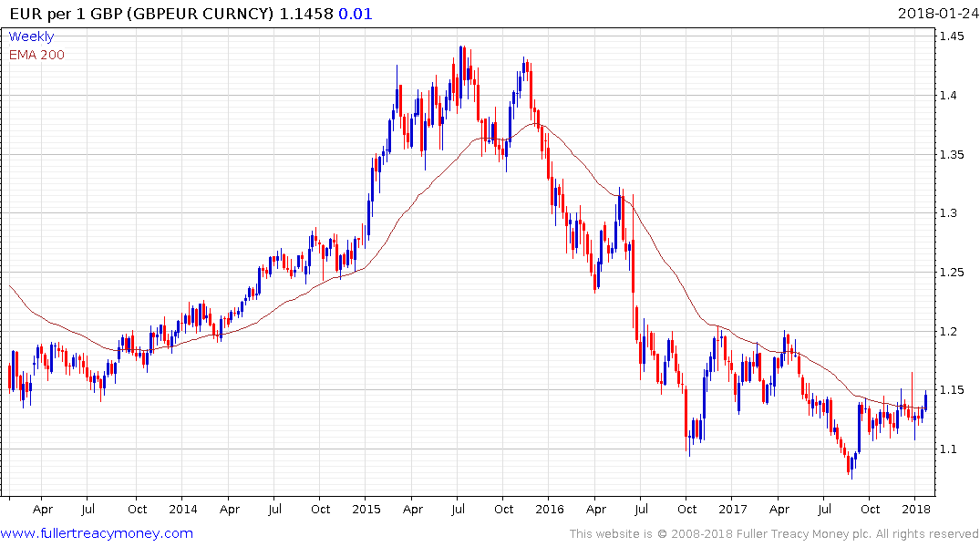The width and height of the screenshot is (980, 547).
Task: Select the 'Weekly' label
Action: point(31,36)
